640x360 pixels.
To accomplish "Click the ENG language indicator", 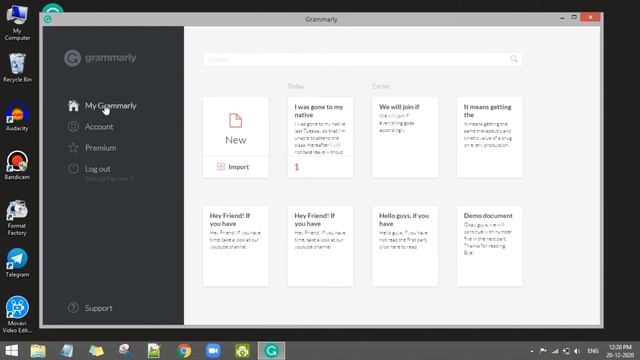I will coord(593,351).
